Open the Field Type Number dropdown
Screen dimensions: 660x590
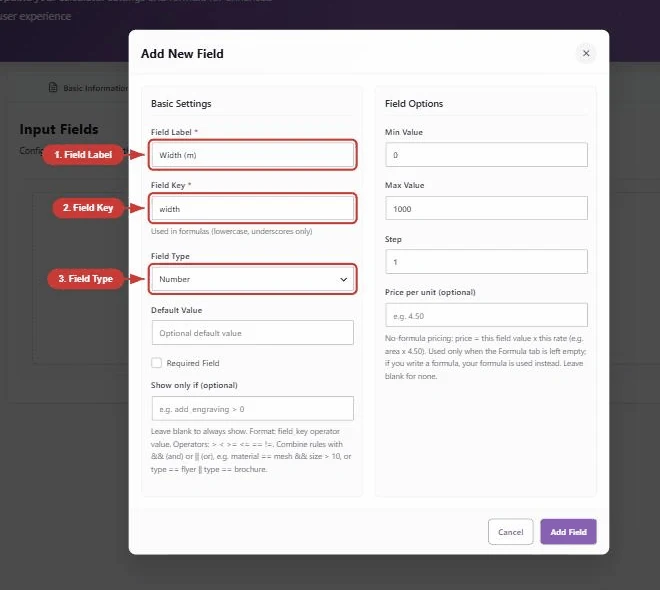[253, 279]
